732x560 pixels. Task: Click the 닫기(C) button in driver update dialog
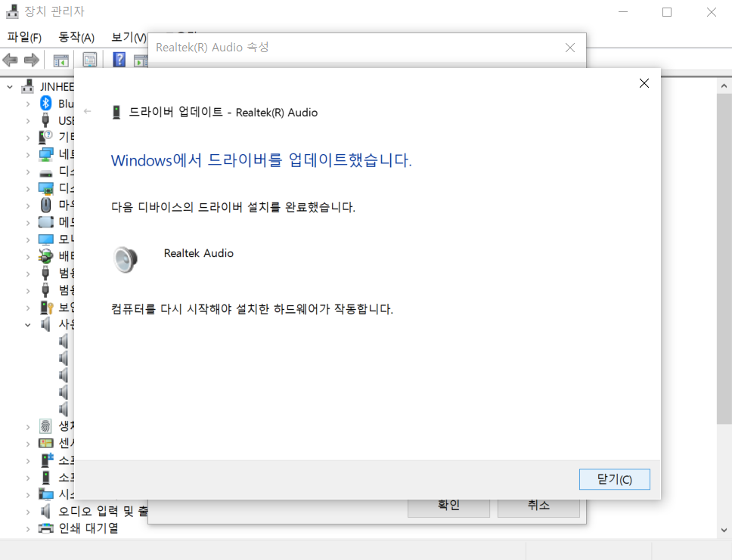(x=614, y=479)
